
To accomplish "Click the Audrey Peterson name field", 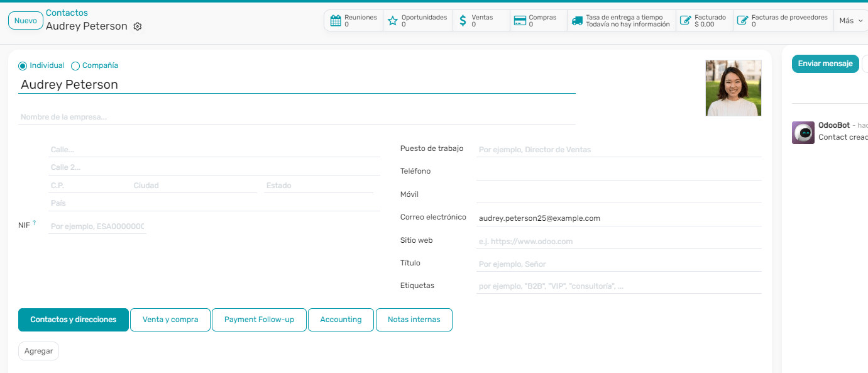I will (x=297, y=84).
